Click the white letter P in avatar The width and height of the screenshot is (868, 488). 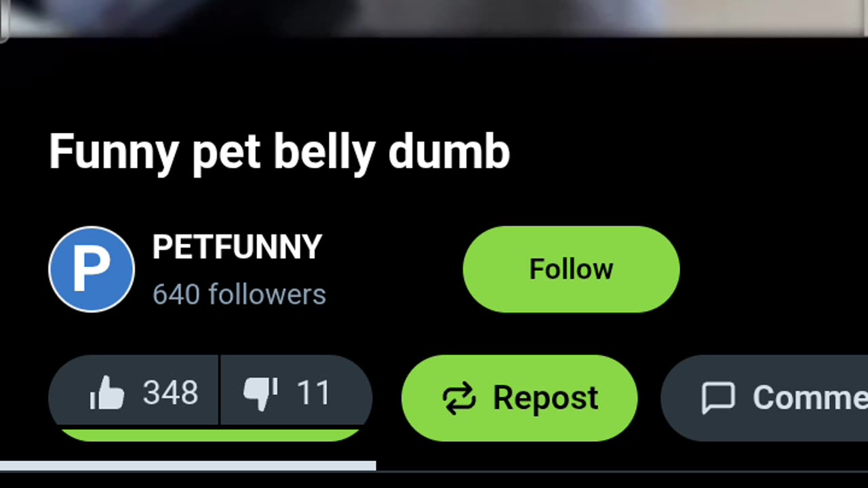point(91,270)
